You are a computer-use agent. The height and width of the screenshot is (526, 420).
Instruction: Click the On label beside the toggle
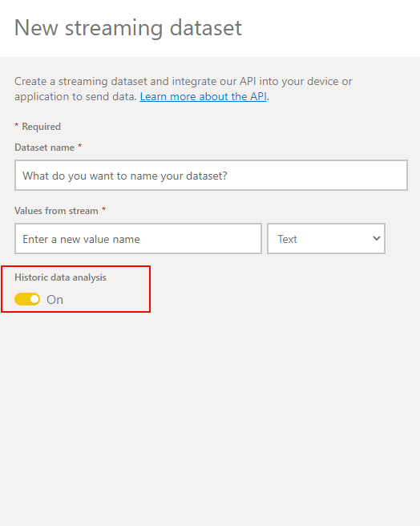(x=55, y=300)
